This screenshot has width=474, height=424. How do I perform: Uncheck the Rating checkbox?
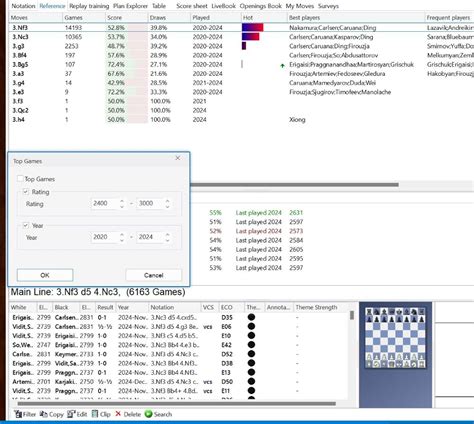click(x=26, y=192)
